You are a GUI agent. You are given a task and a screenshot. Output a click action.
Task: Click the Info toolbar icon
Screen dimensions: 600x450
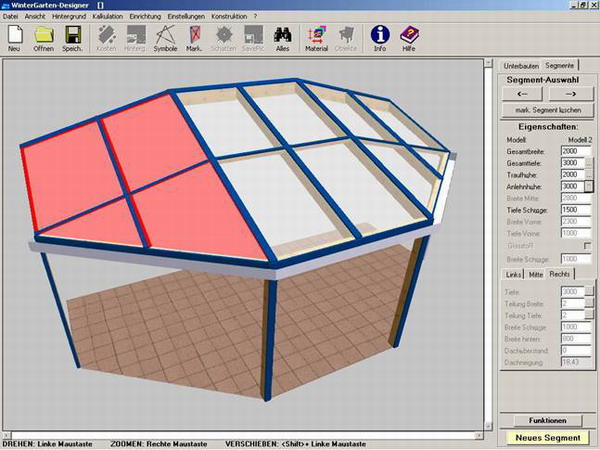(380, 38)
